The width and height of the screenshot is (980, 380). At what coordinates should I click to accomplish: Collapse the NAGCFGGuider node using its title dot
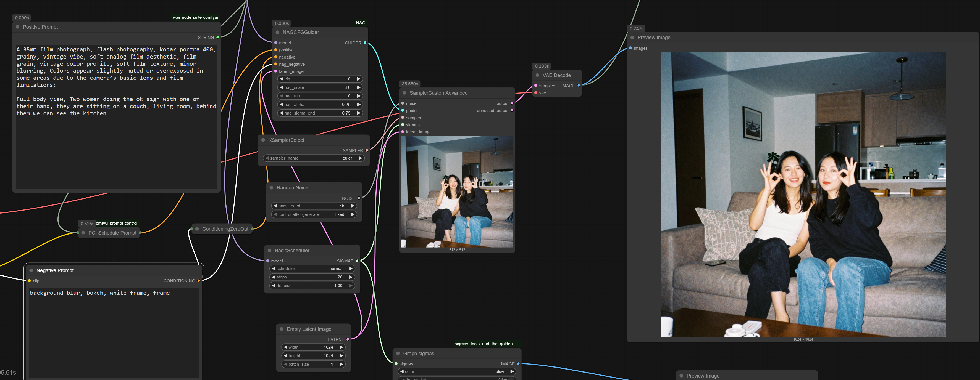click(x=277, y=32)
